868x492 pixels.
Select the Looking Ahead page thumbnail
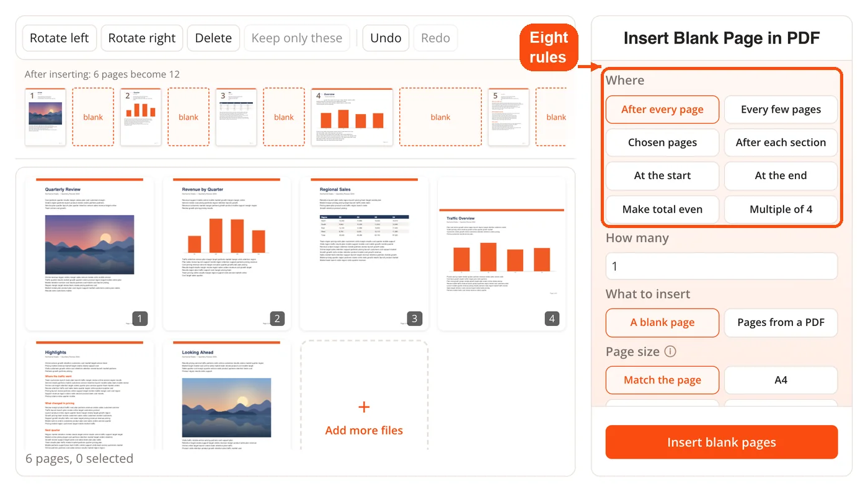pos(226,395)
